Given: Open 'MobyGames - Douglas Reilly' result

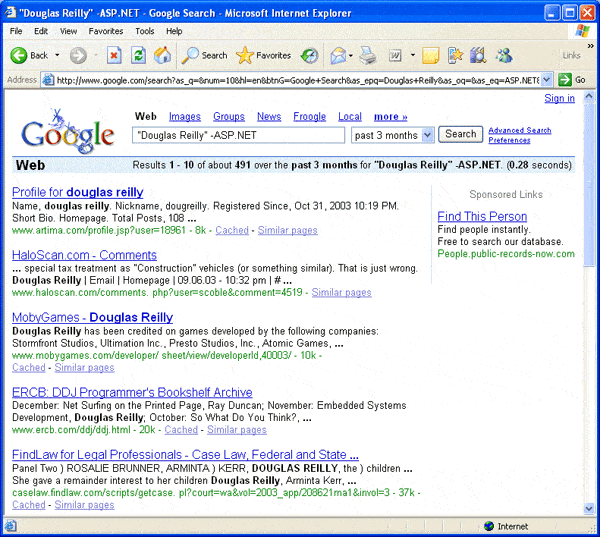Looking at the screenshot, I should pyautogui.click(x=93, y=317).
